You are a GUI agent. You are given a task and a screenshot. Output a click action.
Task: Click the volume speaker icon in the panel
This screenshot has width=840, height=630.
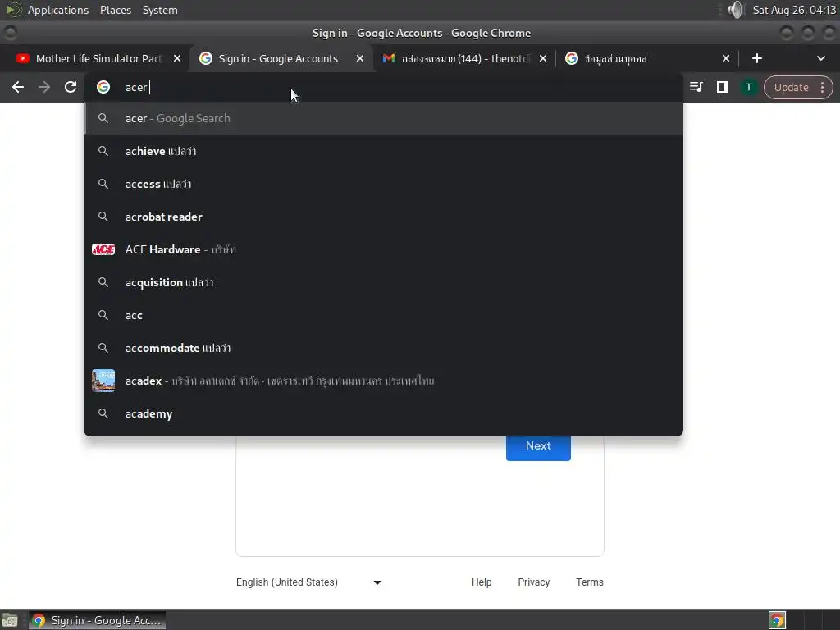click(737, 10)
